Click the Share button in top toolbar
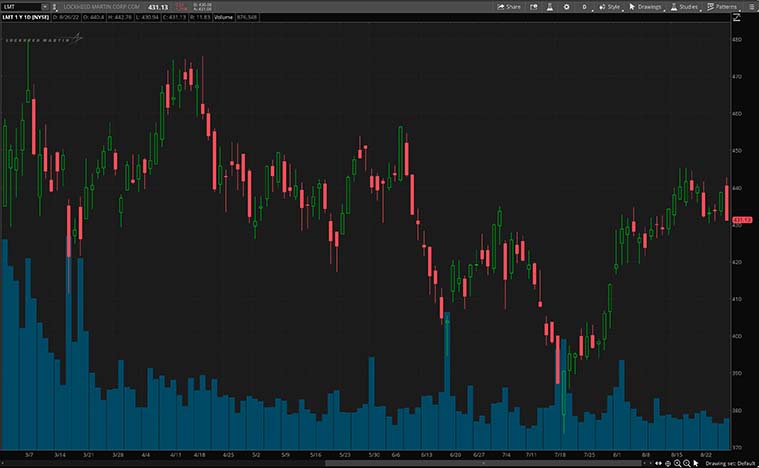759x468 pixels. pyautogui.click(x=508, y=6)
